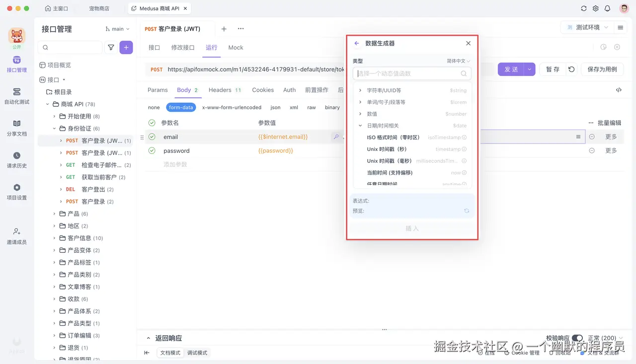Click the code view icon near 批量编辑
636x364 pixels.
pyautogui.click(x=619, y=90)
